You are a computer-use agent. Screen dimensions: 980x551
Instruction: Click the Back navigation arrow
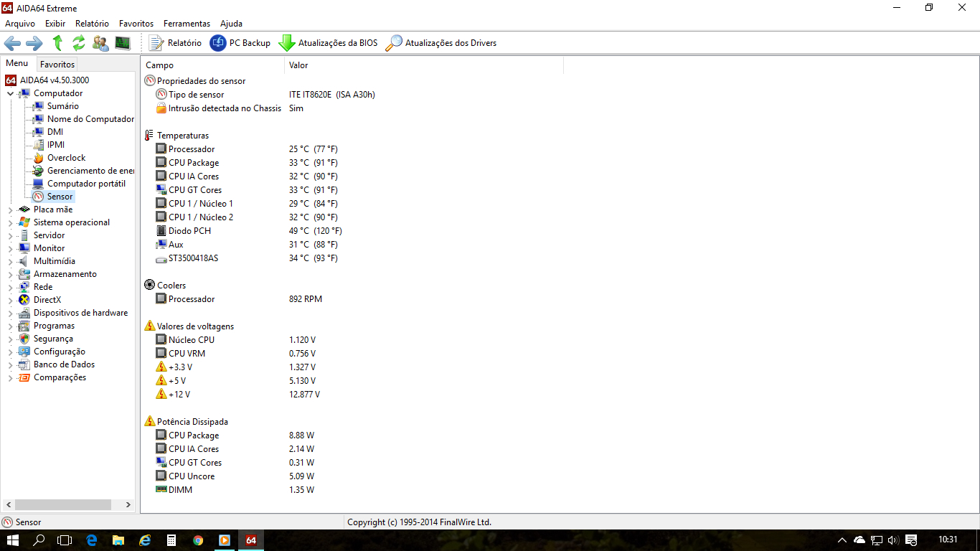(x=12, y=43)
